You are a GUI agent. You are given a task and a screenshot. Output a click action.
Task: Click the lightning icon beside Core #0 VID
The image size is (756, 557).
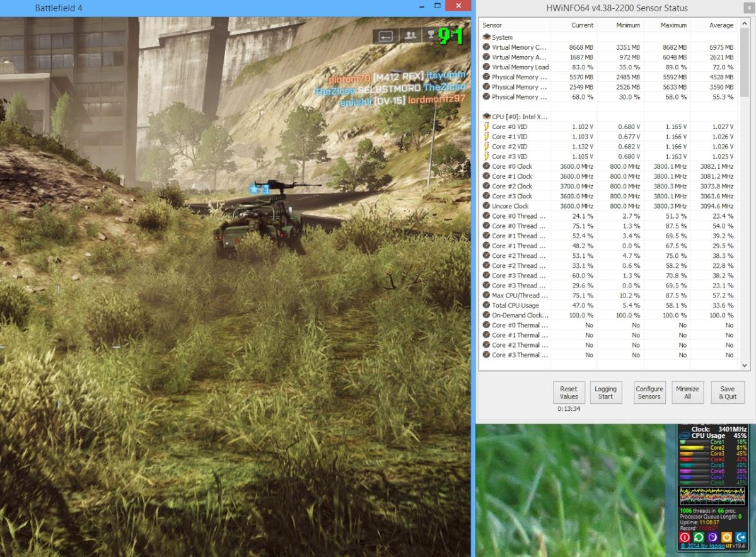click(x=487, y=127)
